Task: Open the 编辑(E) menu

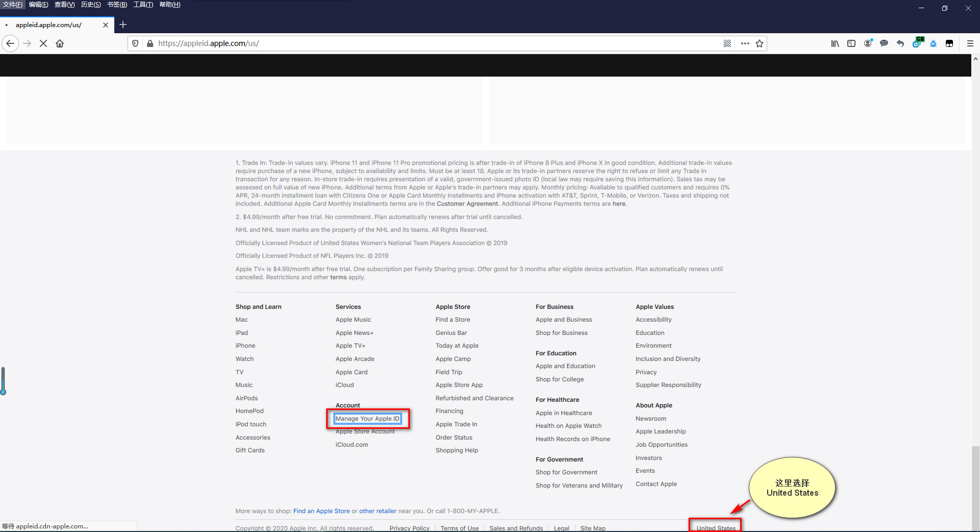Action: (39, 5)
